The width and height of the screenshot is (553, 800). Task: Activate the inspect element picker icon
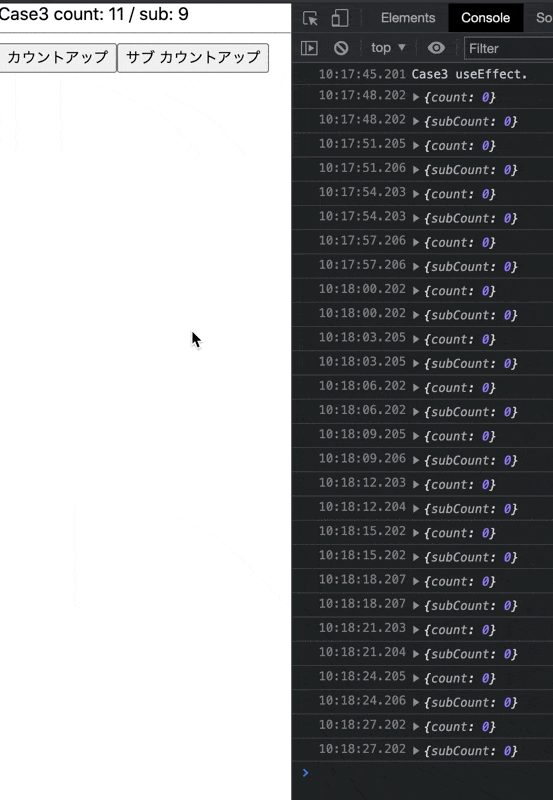pos(310,18)
